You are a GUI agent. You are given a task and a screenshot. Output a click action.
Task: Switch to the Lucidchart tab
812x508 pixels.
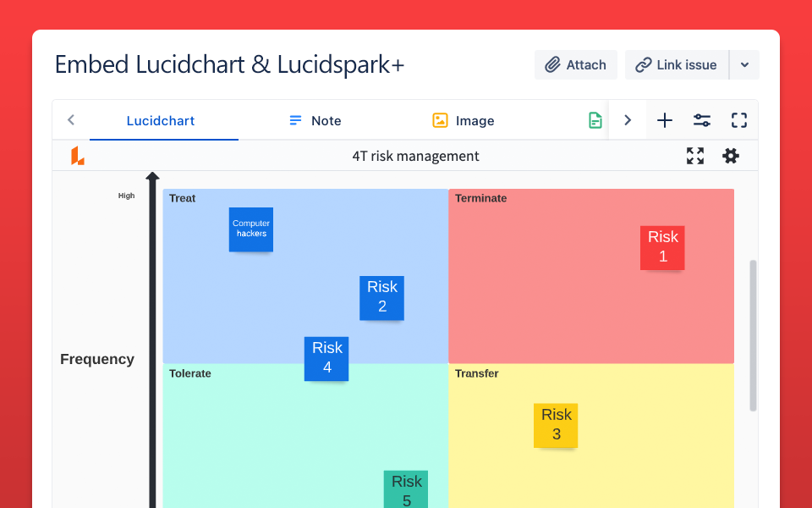(x=163, y=121)
